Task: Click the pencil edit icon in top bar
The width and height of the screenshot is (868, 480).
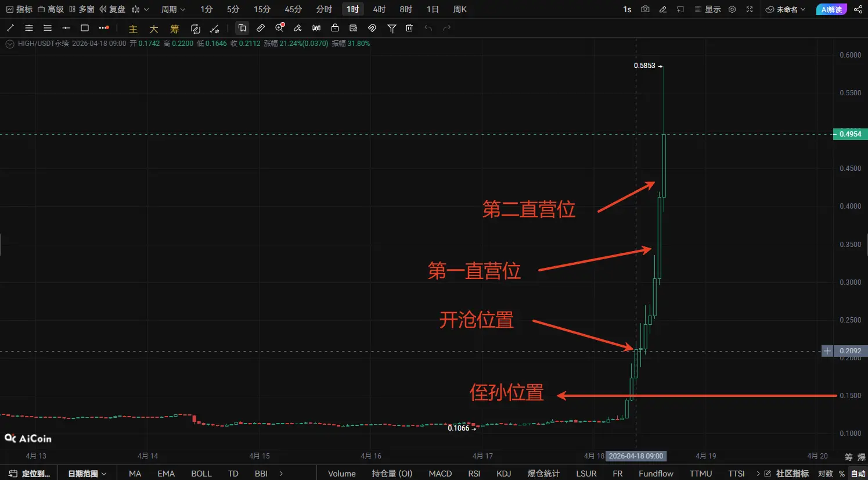Action: pyautogui.click(x=662, y=9)
